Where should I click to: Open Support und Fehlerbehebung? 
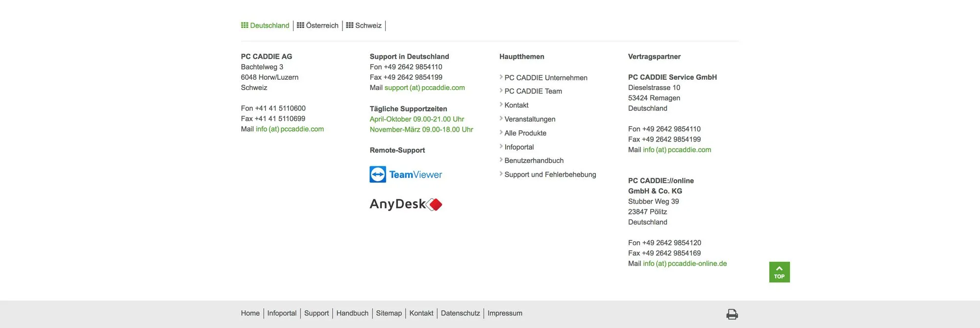[x=550, y=175]
